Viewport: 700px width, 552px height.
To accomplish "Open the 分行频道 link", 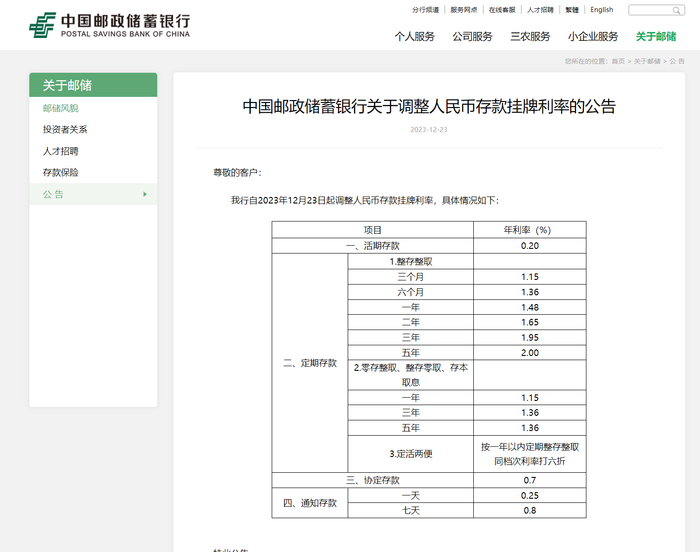I will coord(425,10).
